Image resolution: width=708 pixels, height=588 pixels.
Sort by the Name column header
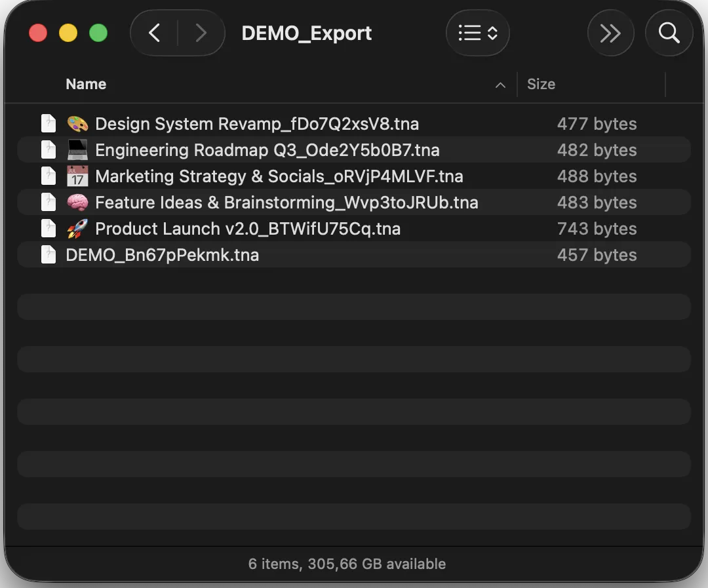(86, 84)
